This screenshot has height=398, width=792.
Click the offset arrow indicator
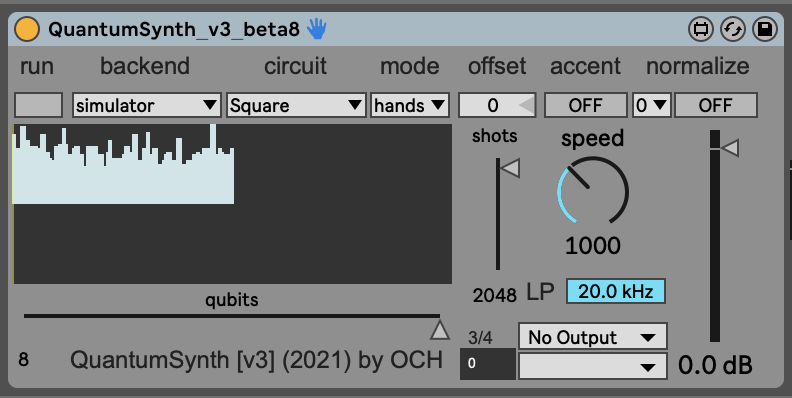(526, 106)
